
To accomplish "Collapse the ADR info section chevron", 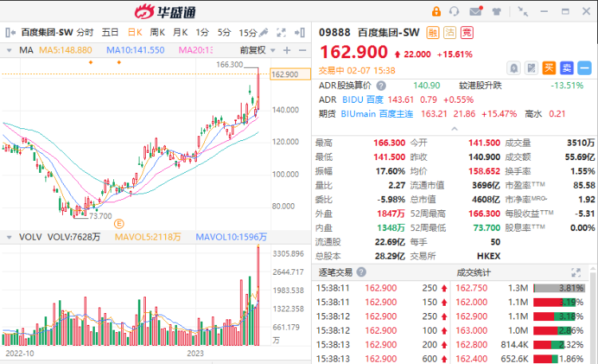I will tap(454, 129).
